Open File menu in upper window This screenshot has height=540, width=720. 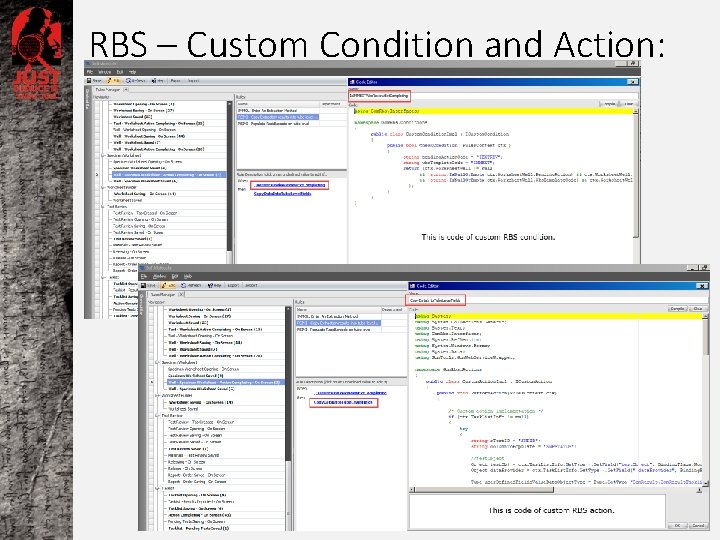[90, 72]
